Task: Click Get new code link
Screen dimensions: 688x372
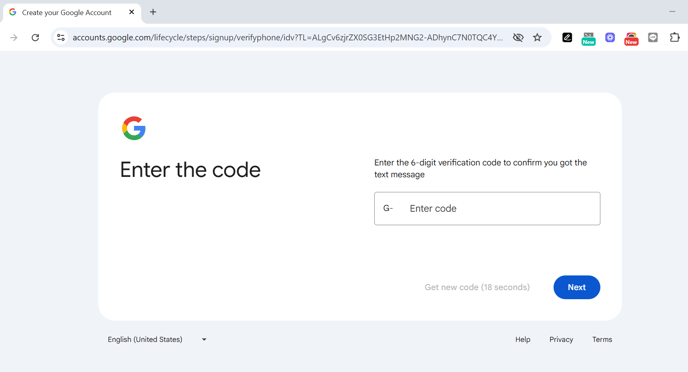Action: click(x=477, y=287)
